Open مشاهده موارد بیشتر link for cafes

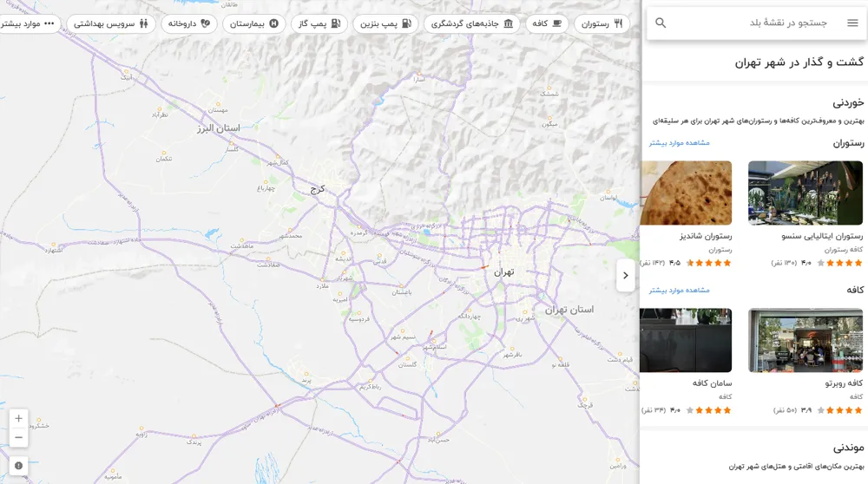pyautogui.click(x=680, y=290)
